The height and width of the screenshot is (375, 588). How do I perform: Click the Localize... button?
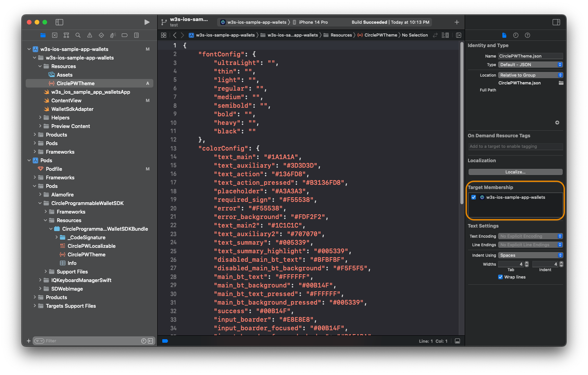[x=515, y=172]
